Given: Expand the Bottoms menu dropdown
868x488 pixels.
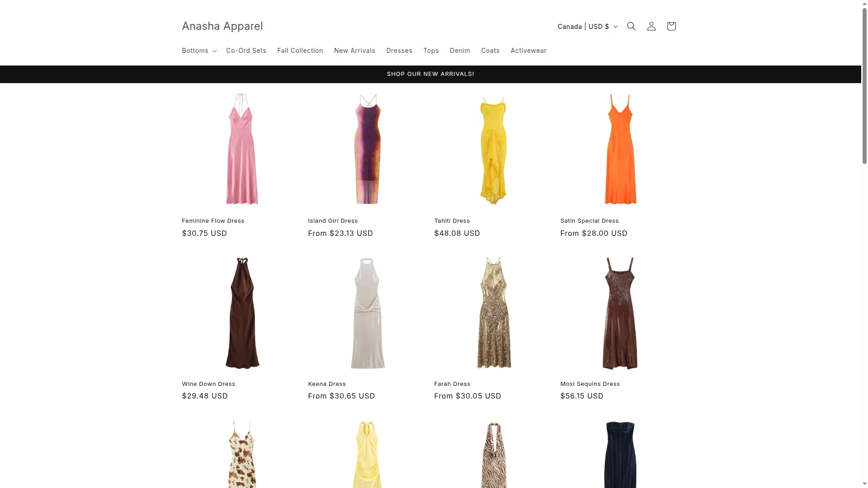Looking at the screenshot, I should [199, 51].
